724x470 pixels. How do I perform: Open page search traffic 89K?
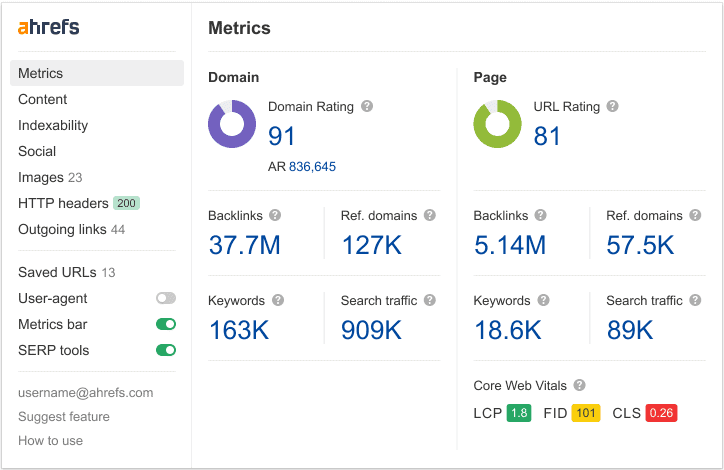[630, 330]
